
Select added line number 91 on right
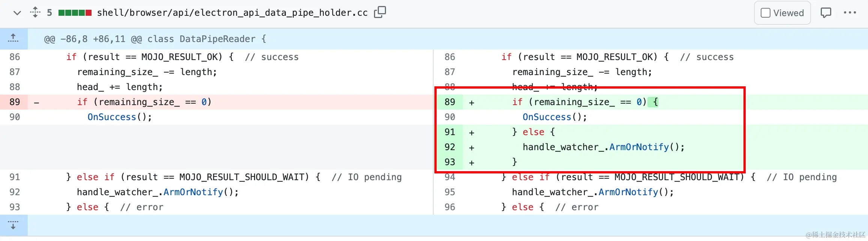point(450,132)
